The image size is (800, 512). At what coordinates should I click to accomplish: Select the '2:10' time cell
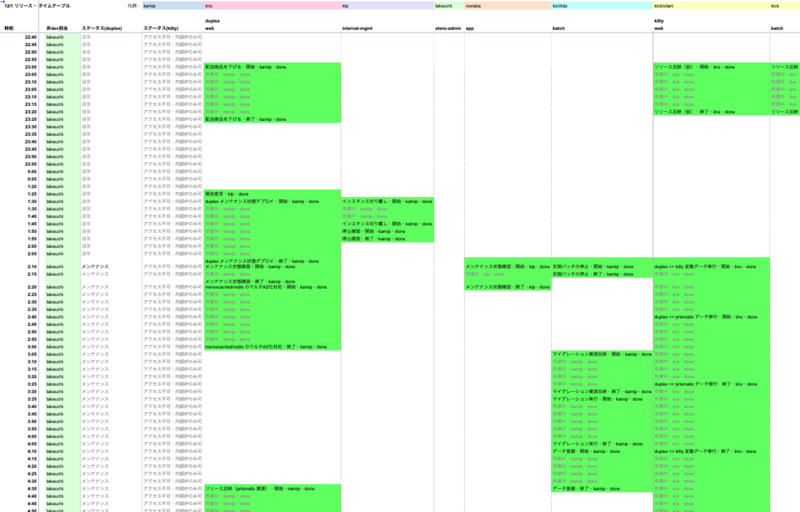(x=31, y=266)
